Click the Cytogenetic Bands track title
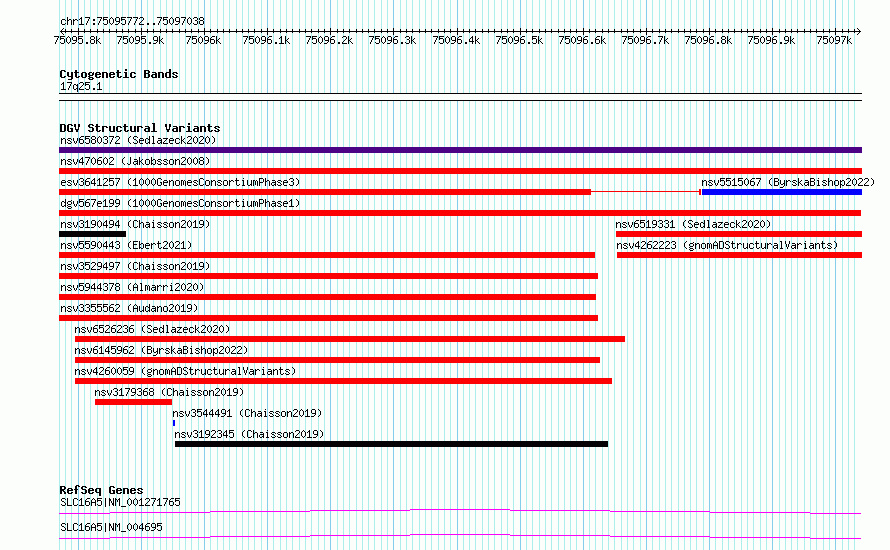 tap(119, 74)
